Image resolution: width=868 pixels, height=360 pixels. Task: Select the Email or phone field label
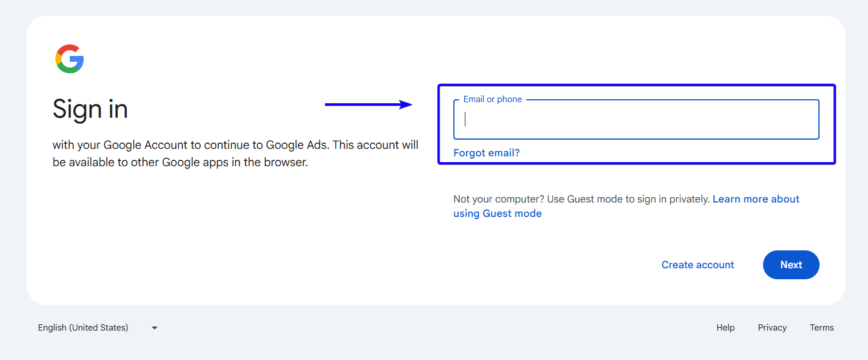(492, 99)
